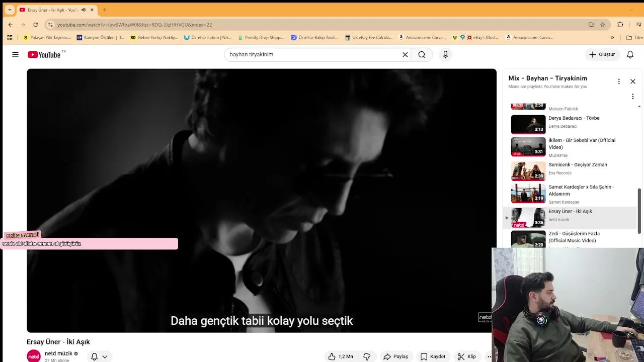Open Kamyon Ölçüleri bookmark

(x=100, y=37)
